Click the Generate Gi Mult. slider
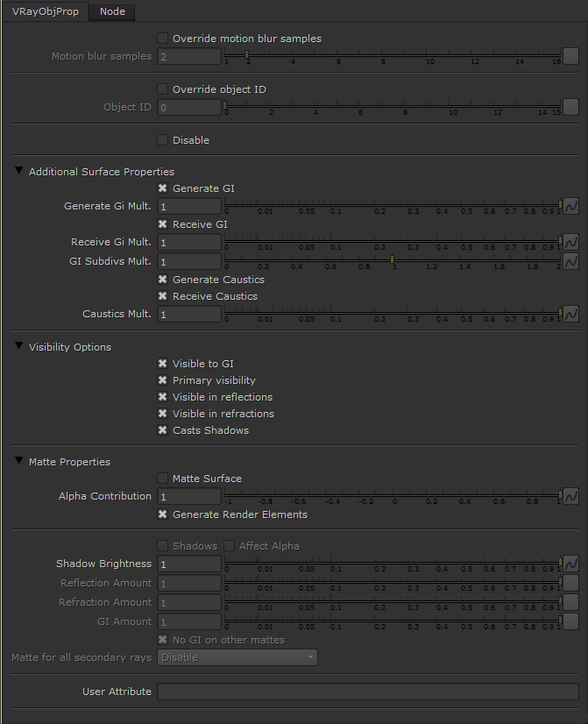 [393, 205]
